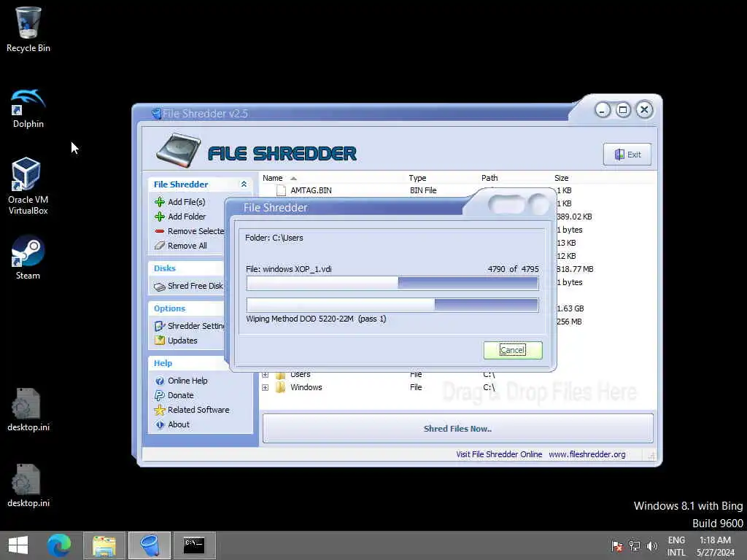The image size is (747, 560).
Task: Open the Action Center flag icon
Action: (617, 545)
